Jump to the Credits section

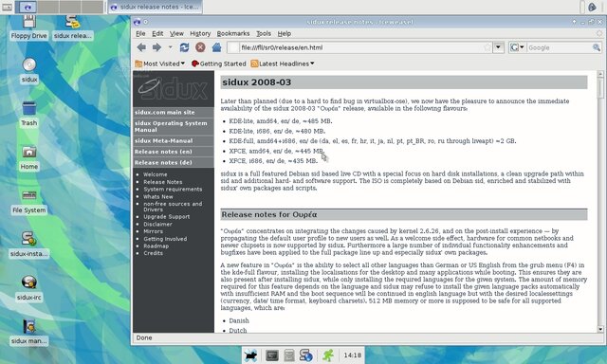pyautogui.click(x=153, y=253)
